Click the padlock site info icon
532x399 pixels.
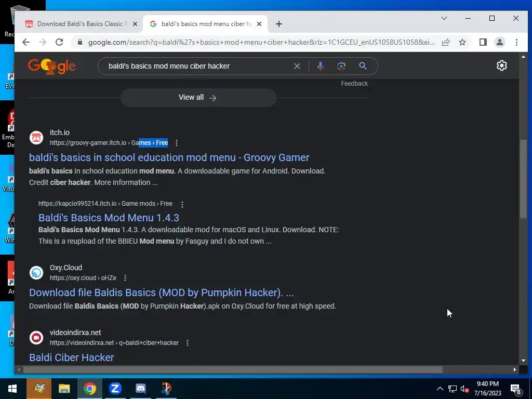coord(80,42)
